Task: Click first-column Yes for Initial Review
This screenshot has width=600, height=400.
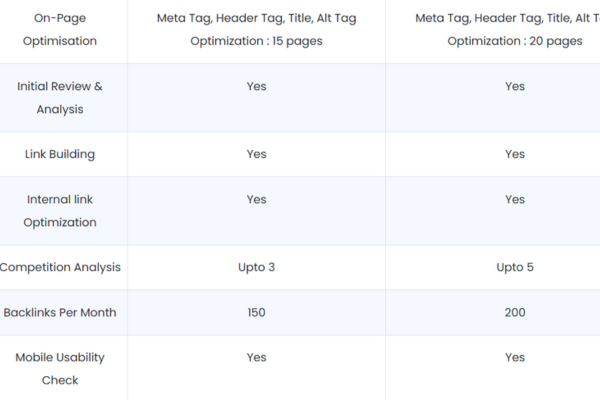Action: (x=256, y=86)
